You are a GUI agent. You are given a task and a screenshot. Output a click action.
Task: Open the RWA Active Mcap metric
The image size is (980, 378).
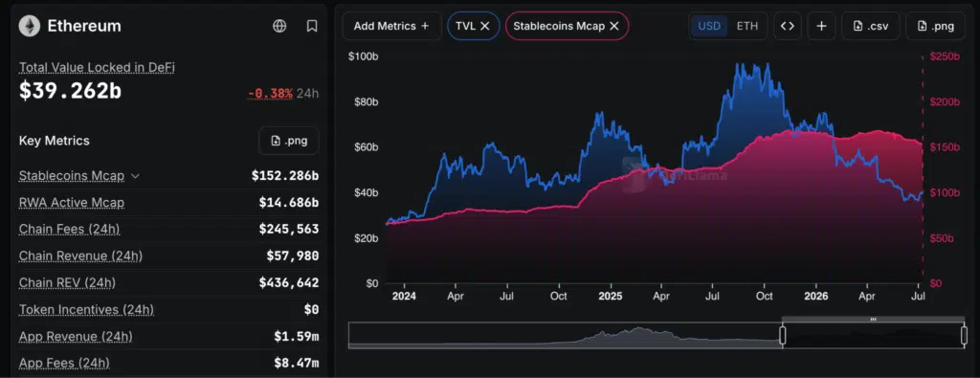pyautogui.click(x=71, y=203)
